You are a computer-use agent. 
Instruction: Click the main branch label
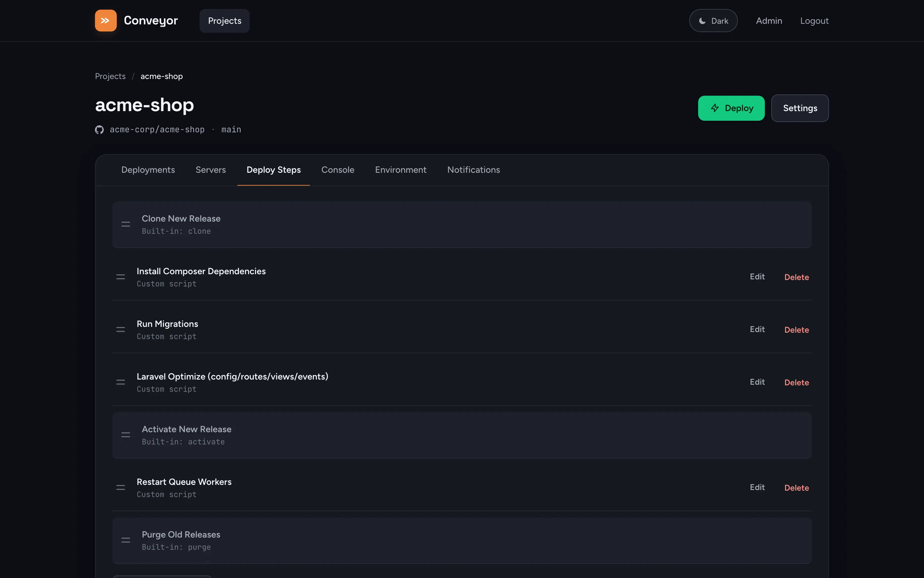tap(231, 130)
